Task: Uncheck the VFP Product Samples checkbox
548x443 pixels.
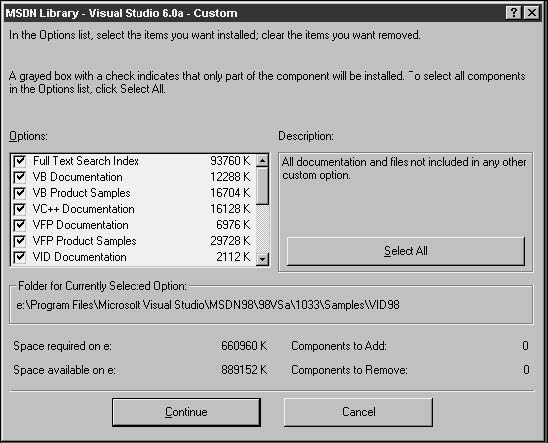Action: click(20, 241)
